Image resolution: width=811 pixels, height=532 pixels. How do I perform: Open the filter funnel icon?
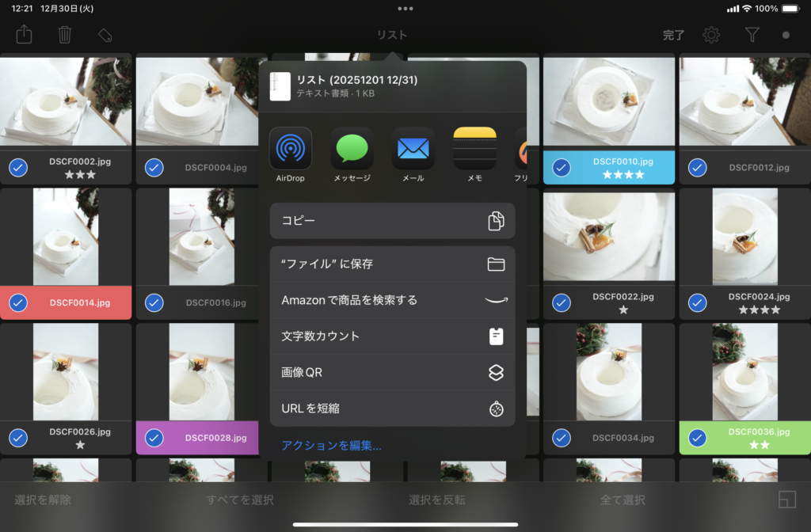752,35
